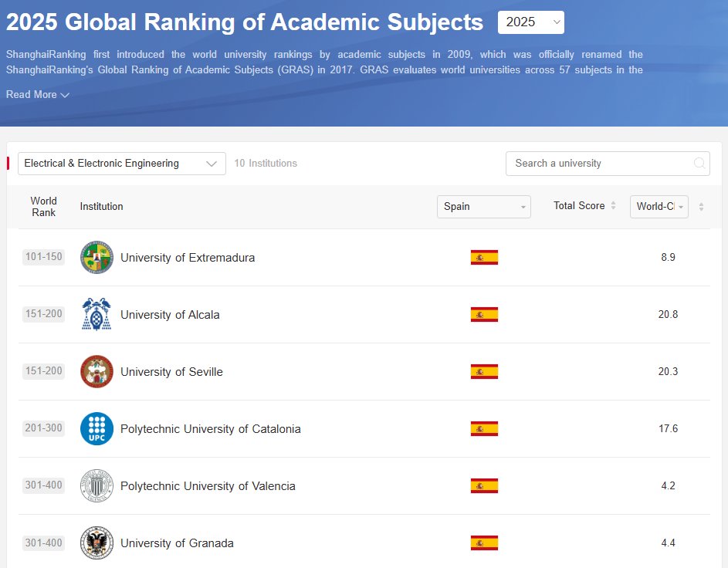Click Spain flag in Alcala row
The width and height of the screenshot is (728, 568).
(x=484, y=314)
